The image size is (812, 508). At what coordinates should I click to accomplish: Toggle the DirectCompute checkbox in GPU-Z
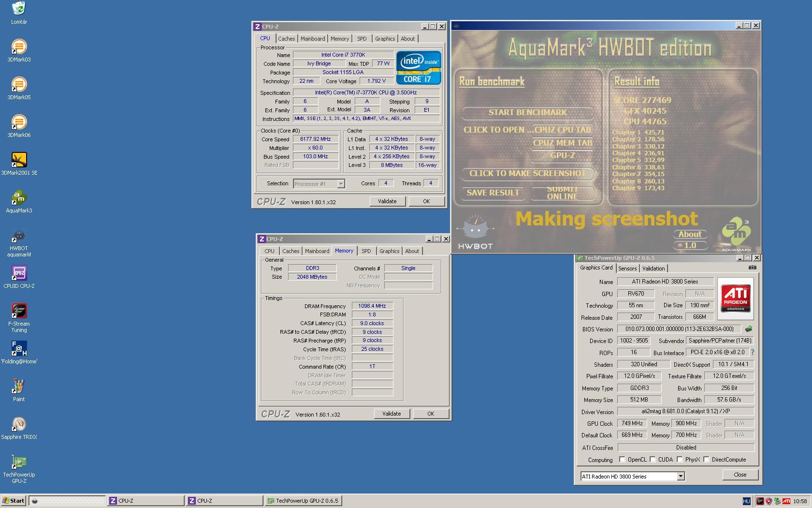(706, 460)
